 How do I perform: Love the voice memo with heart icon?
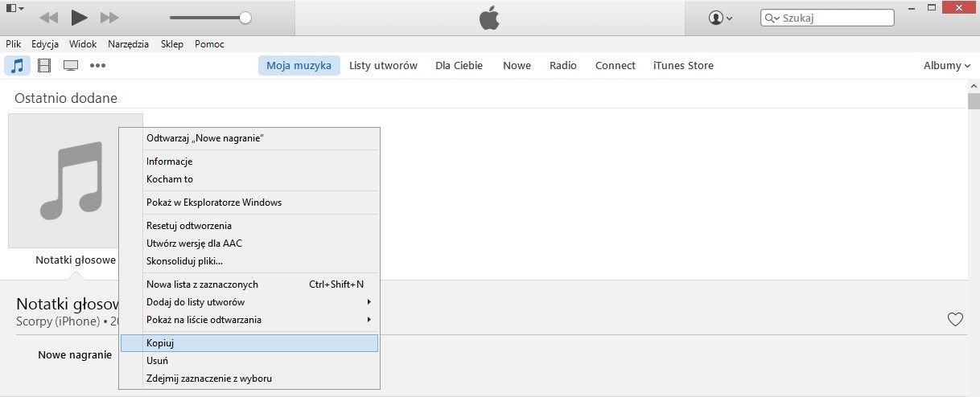(955, 320)
